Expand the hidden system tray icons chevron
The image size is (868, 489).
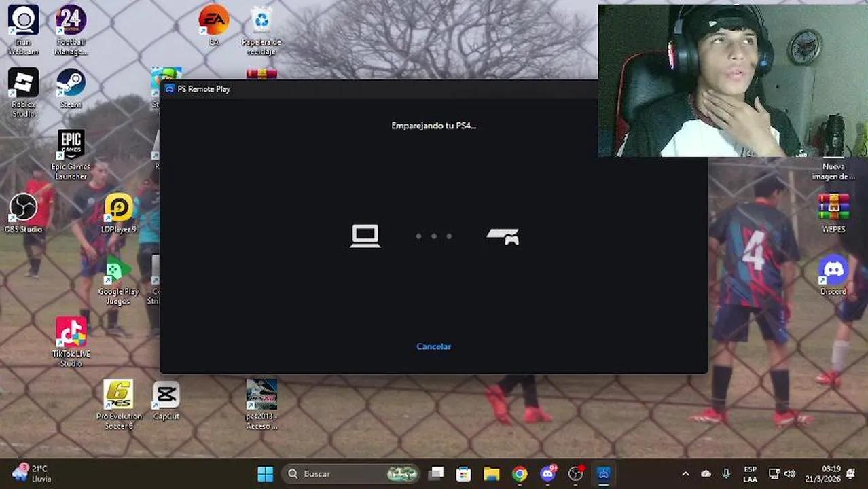[685, 474]
